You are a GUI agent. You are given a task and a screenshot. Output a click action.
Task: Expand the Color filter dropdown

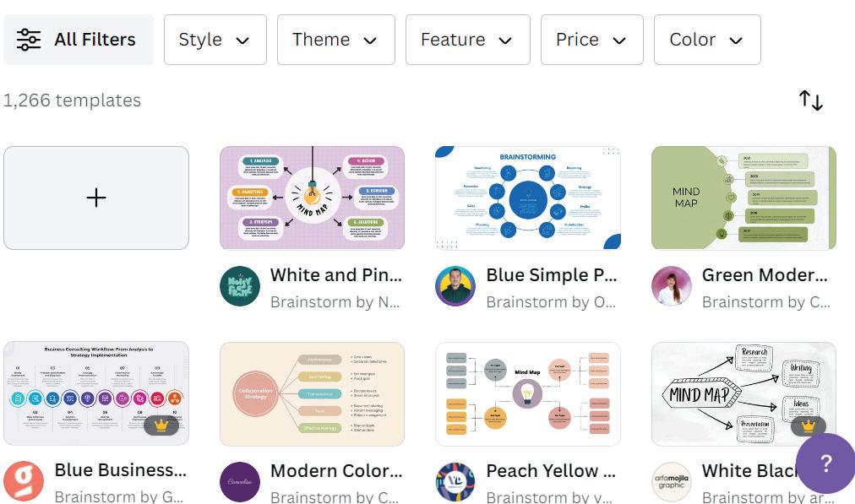point(706,40)
